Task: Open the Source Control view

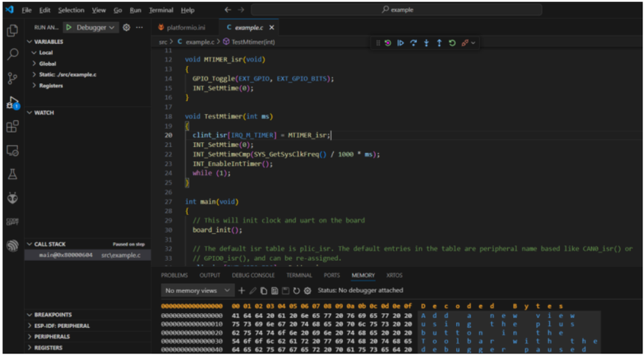Action: 13,78
